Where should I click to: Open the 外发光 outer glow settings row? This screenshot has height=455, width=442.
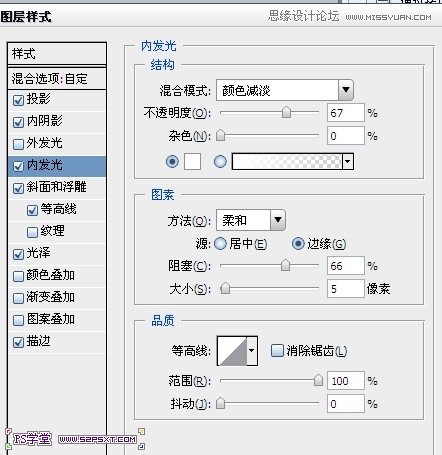(57, 144)
